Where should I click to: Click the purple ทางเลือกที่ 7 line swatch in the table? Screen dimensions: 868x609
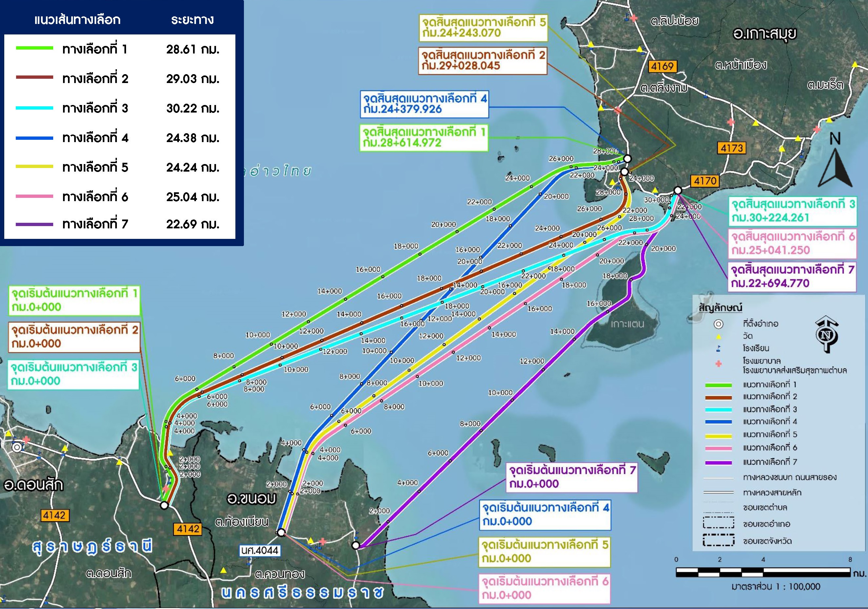(x=34, y=224)
